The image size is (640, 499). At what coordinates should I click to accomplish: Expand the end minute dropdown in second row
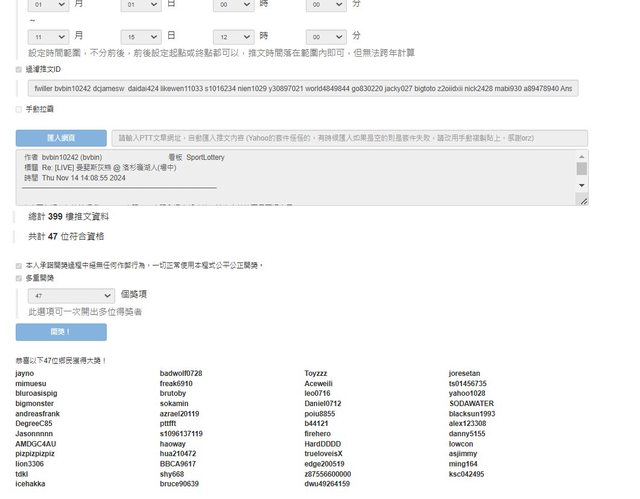coord(325,35)
